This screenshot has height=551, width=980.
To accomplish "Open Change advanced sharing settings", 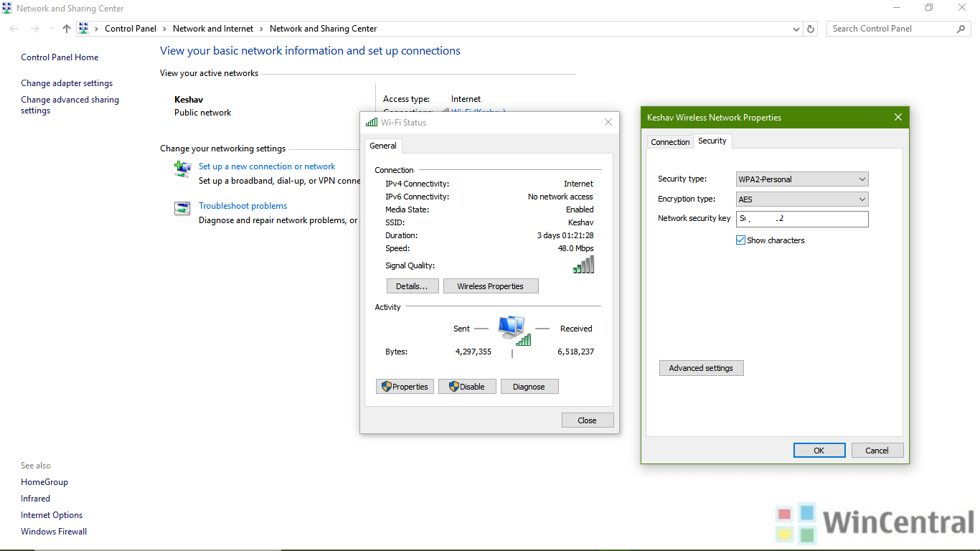I will 70,105.
